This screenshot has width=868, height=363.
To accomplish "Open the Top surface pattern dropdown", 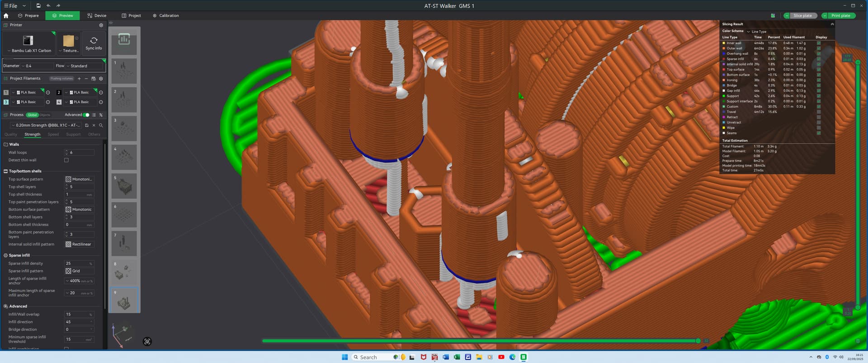I will pyautogui.click(x=80, y=179).
